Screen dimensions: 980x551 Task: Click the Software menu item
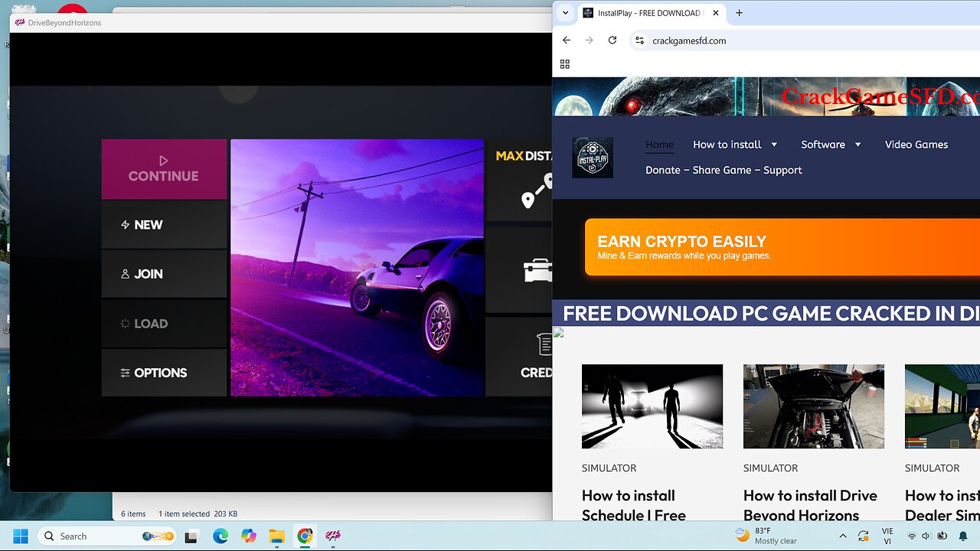click(x=823, y=145)
